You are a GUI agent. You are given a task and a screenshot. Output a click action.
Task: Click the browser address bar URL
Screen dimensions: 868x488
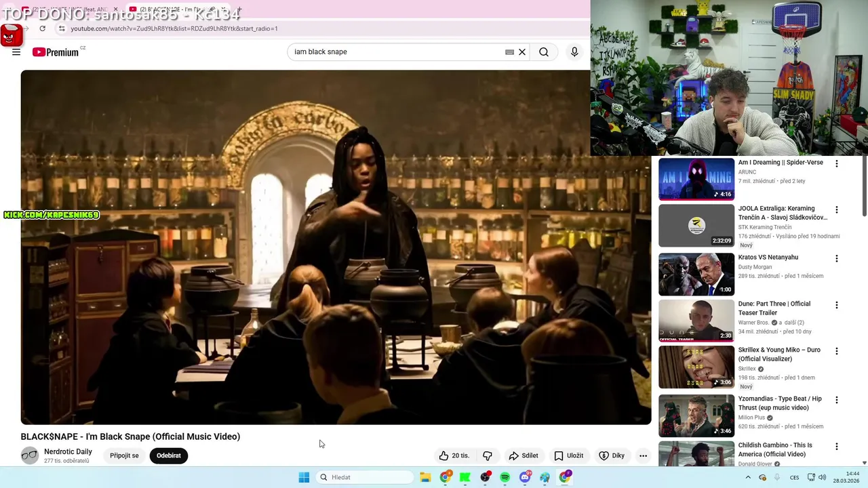click(174, 28)
